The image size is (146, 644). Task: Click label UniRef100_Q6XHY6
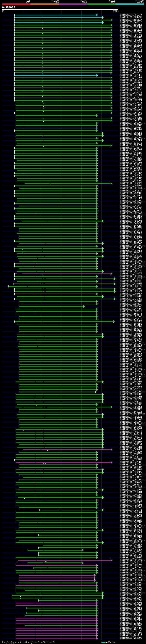(131, 151)
